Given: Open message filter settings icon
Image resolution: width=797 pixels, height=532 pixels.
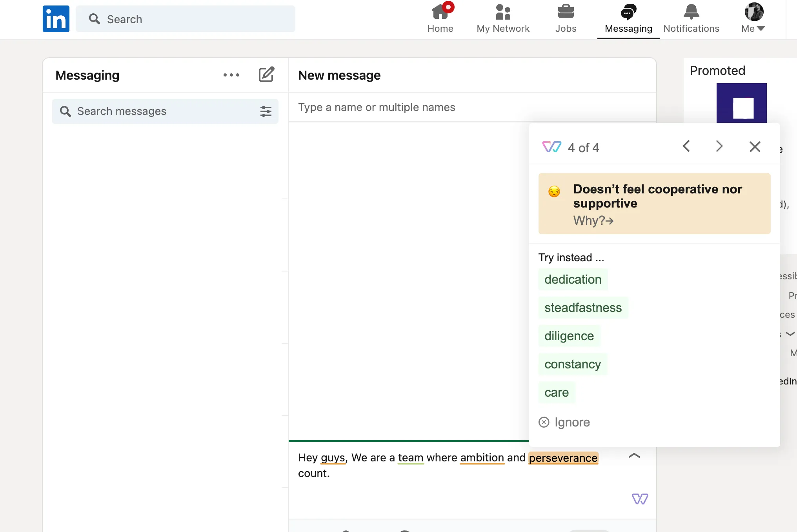Looking at the screenshot, I should click(266, 111).
